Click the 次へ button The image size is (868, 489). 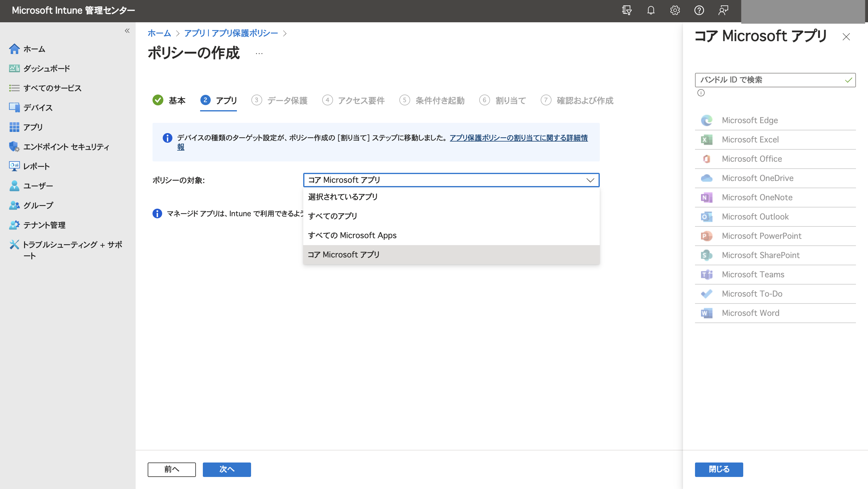pos(227,469)
